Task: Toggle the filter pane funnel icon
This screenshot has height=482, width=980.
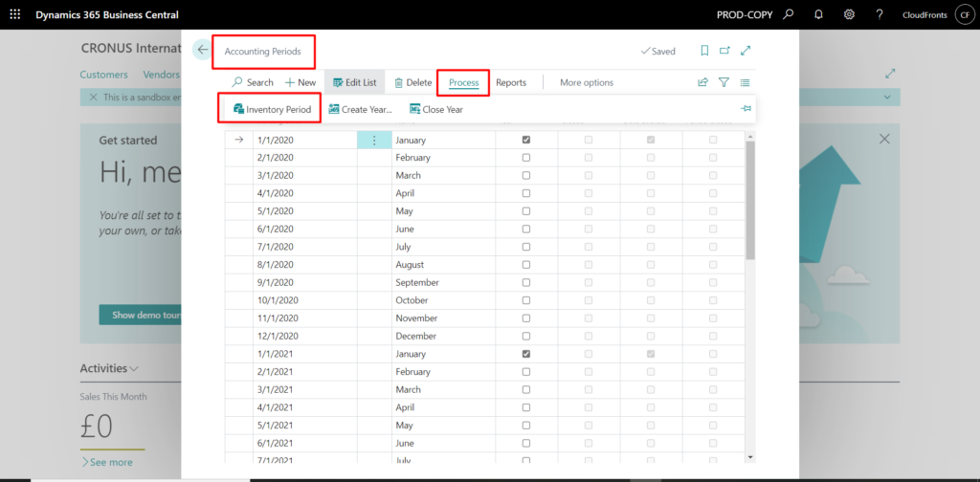Action: (724, 82)
